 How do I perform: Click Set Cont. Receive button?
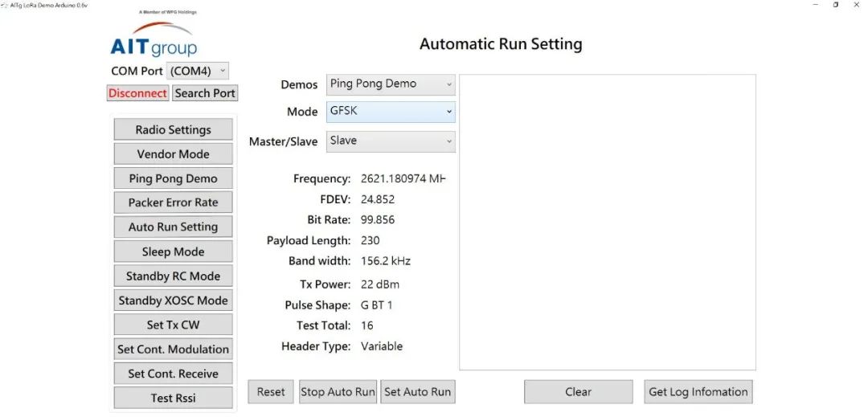pyautogui.click(x=174, y=374)
